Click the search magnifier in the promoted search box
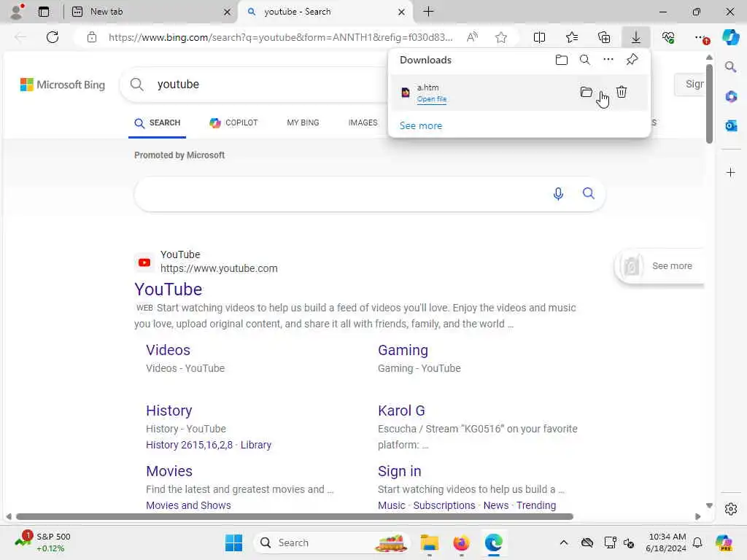Viewport: 747px width, 560px height. pos(589,193)
